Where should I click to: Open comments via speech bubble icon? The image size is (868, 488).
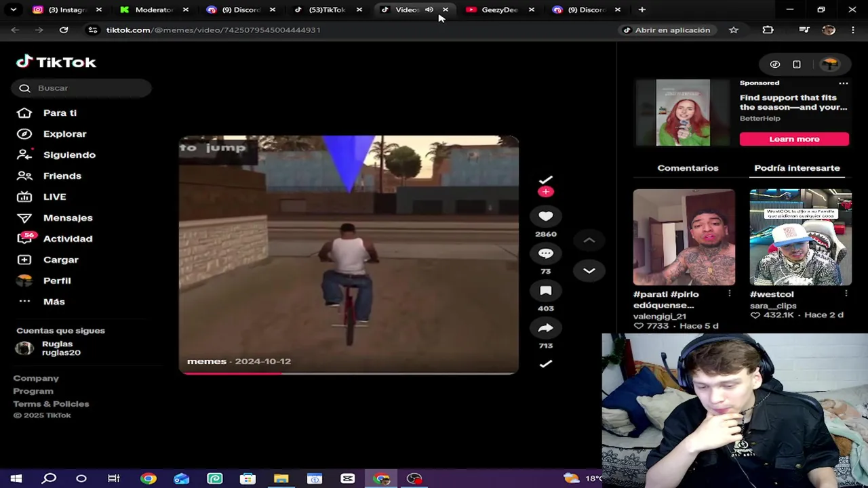546,253
